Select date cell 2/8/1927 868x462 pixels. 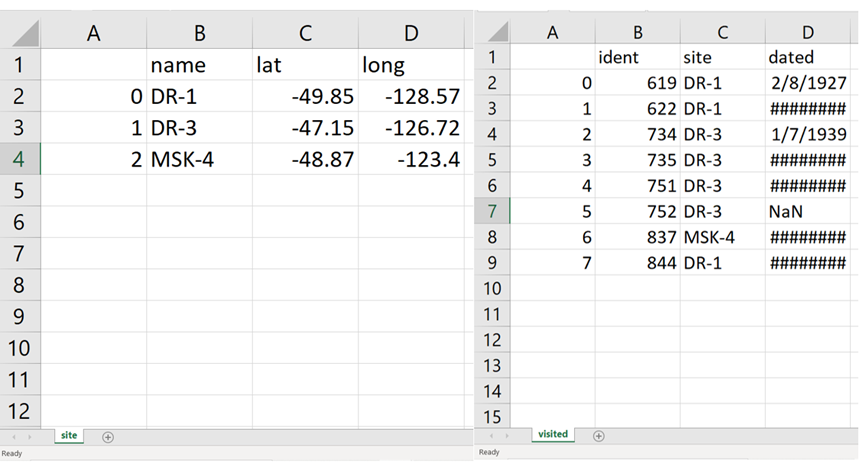808,83
